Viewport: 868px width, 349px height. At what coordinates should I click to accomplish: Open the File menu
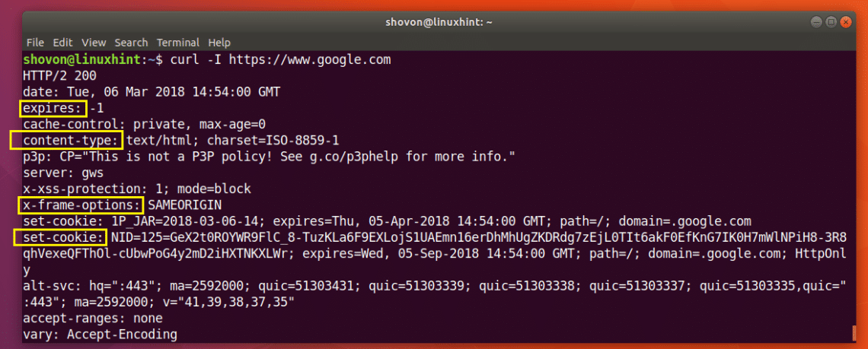(x=35, y=43)
